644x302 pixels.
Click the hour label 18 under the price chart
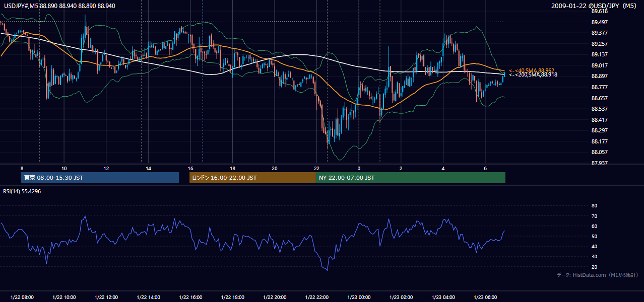(232, 168)
